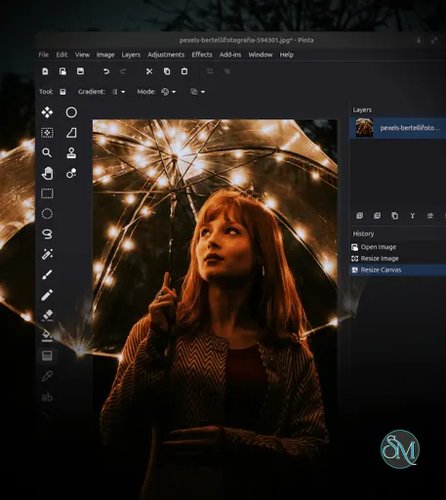Click the Deselect All toolbar icon
Image resolution: width=446 pixels, height=500 pixels.
[227, 71]
